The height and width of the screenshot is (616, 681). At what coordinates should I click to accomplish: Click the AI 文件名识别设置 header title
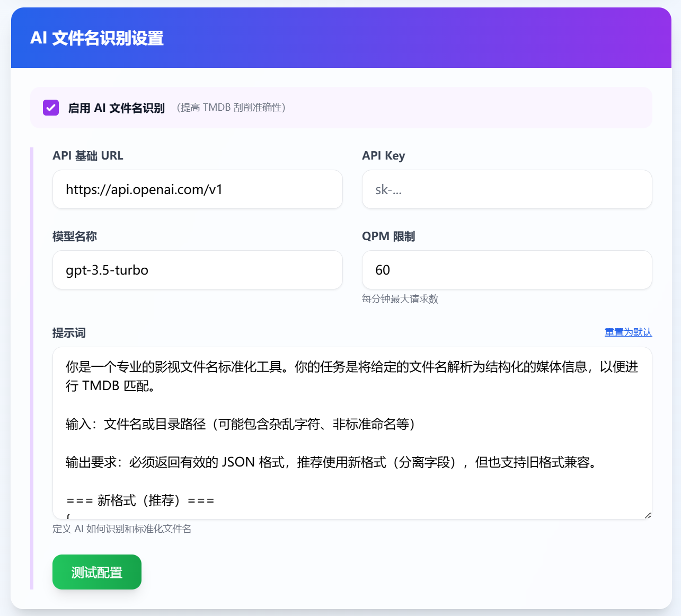(x=97, y=38)
